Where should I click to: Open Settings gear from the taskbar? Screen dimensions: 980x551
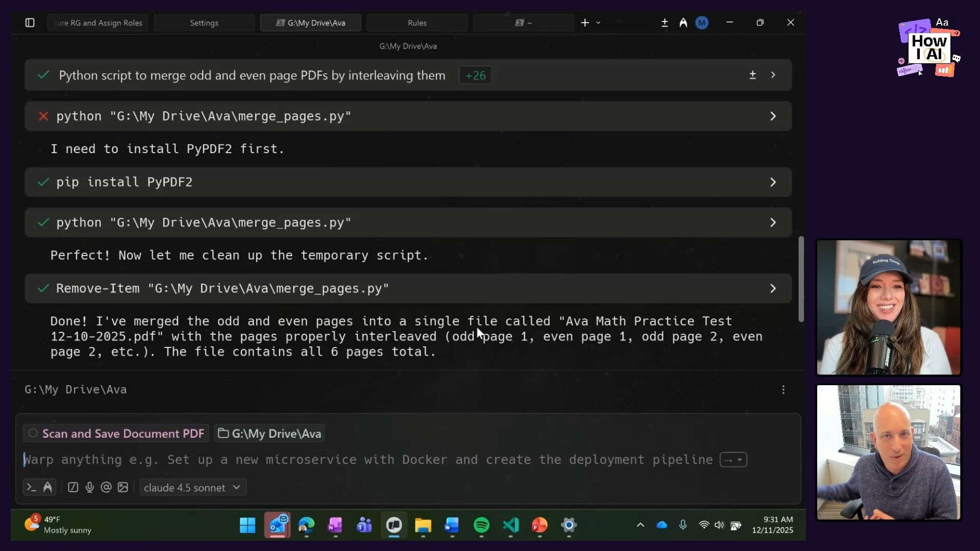(x=569, y=525)
